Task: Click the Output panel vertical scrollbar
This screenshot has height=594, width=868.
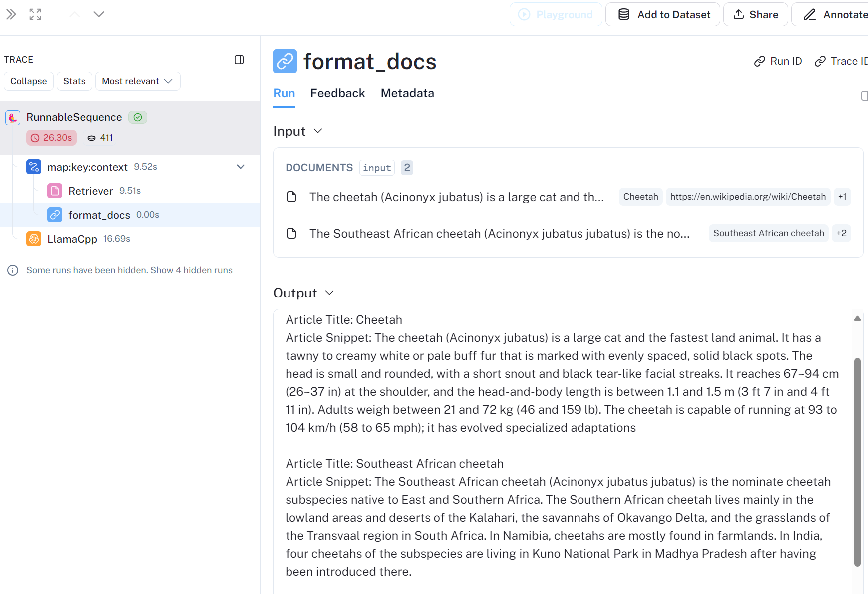Action: tap(857, 462)
